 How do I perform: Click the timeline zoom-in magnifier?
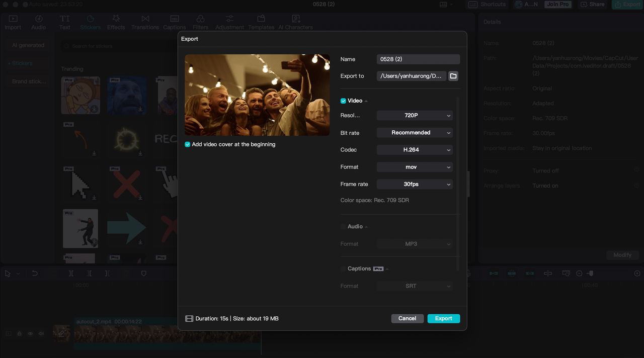coord(637,274)
